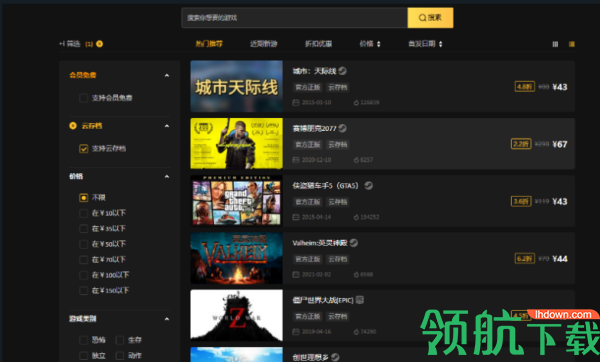Click 官方正版 tag on 城市: 天际线 row

tap(308, 87)
